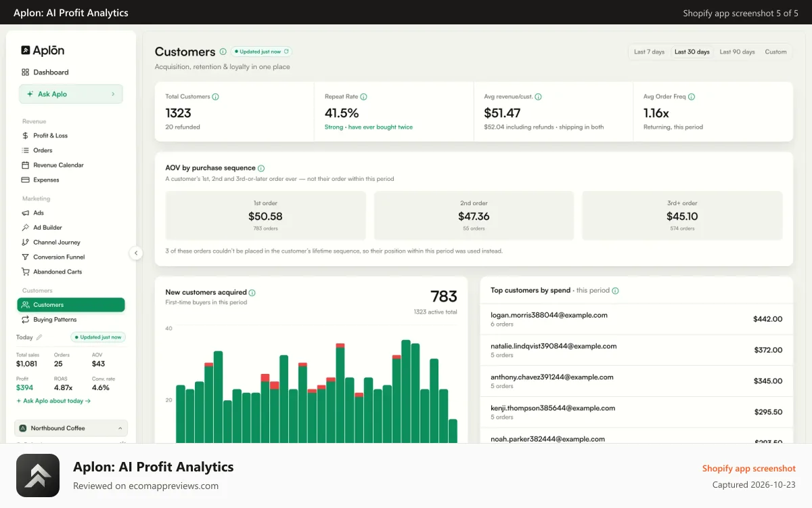
Task: Collapse the sidebar with the chevron handle
Action: point(136,253)
